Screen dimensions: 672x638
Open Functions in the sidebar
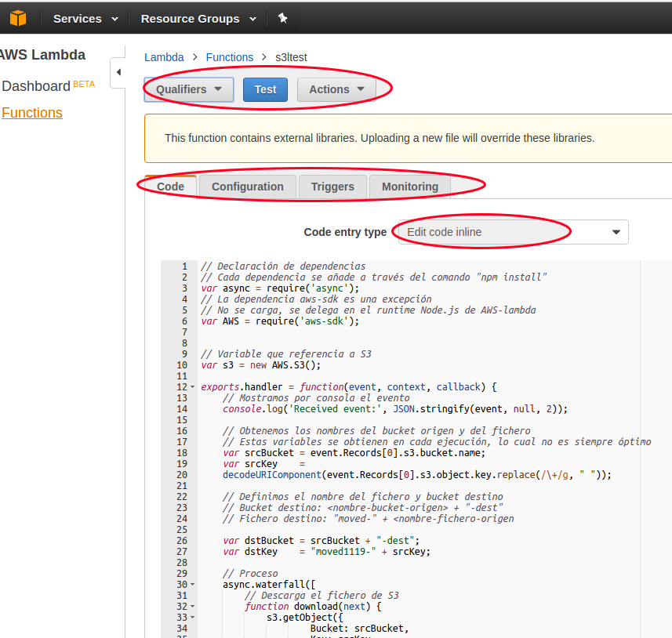point(32,113)
